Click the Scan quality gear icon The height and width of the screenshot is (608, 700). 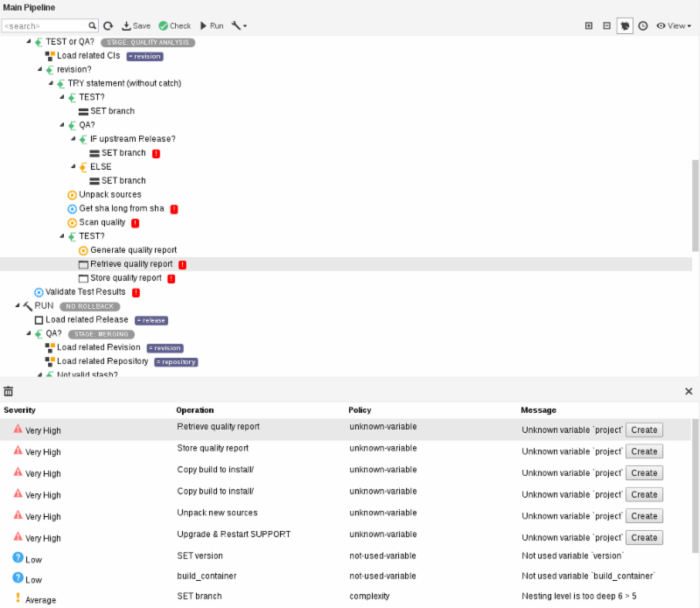tap(72, 223)
